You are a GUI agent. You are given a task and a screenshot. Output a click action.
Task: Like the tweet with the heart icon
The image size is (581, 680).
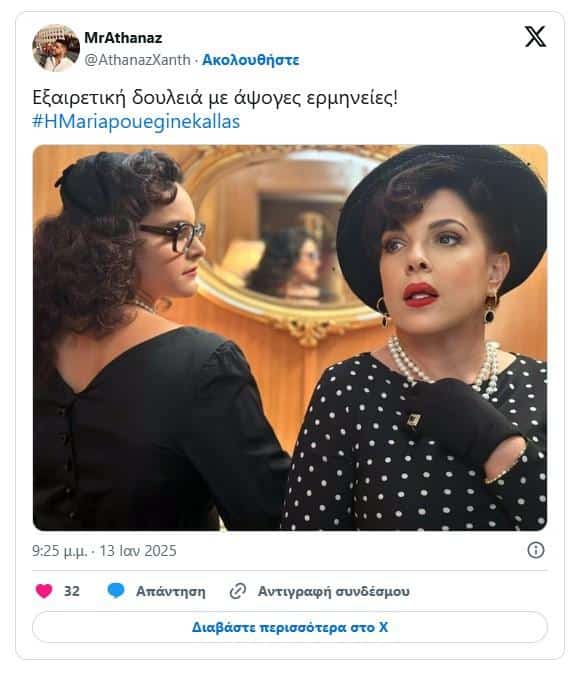pyautogui.click(x=44, y=591)
